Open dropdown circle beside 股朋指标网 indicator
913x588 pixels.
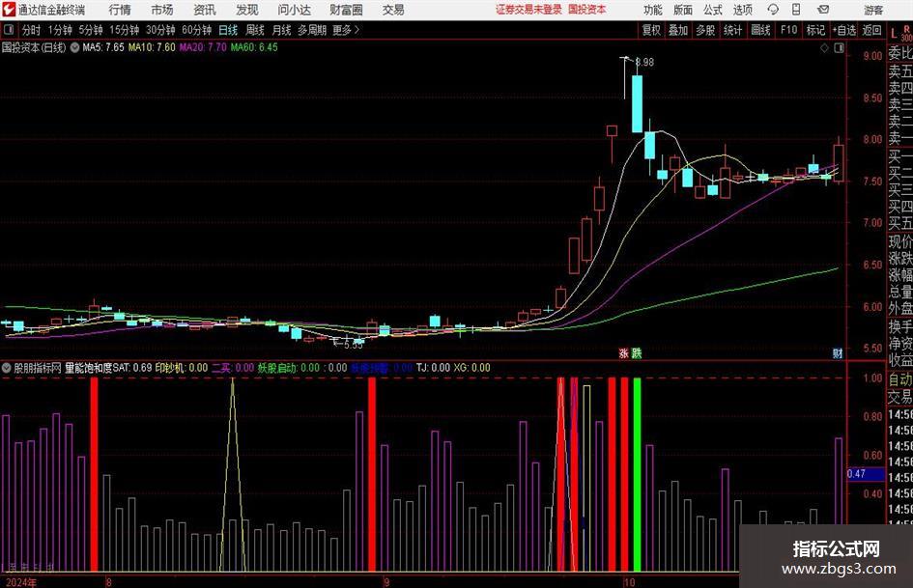(7, 368)
